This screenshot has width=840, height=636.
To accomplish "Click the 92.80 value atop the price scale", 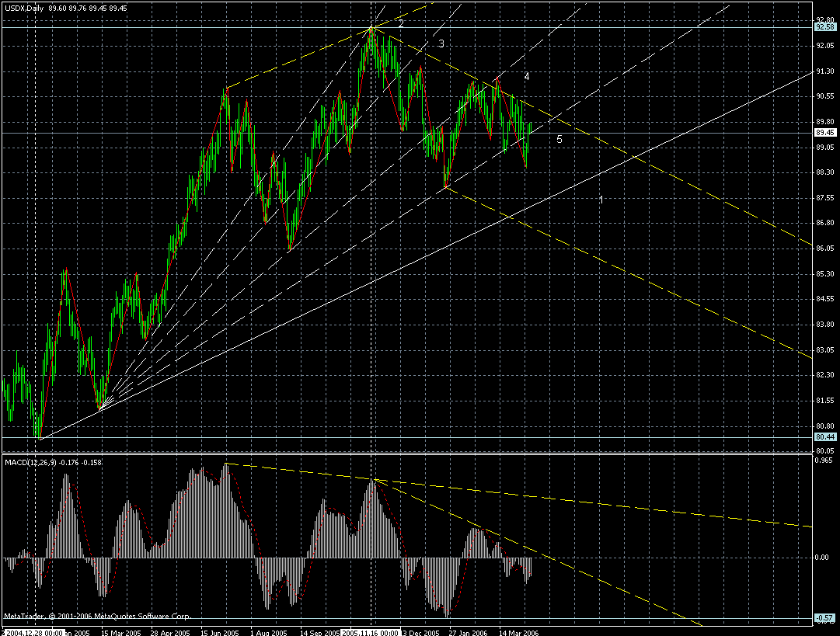I will (x=825, y=20).
